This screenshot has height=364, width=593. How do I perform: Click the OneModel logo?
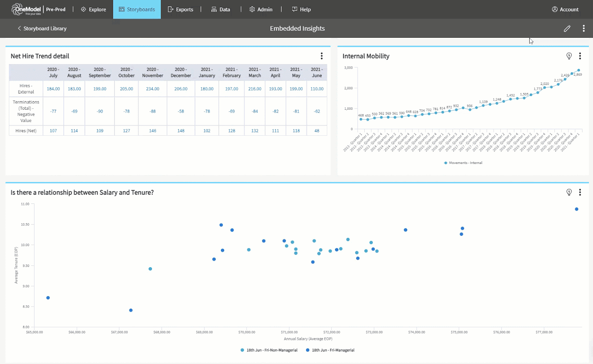point(26,9)
